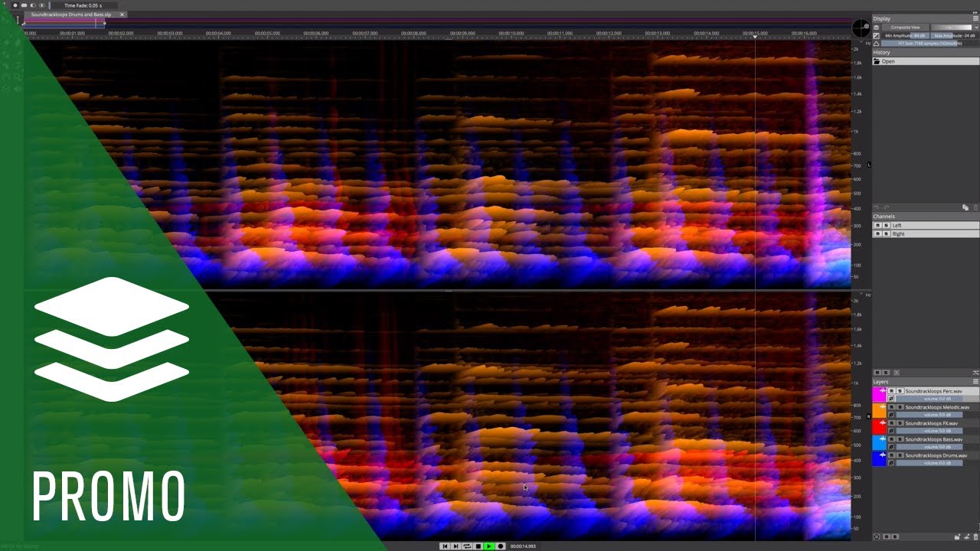
Task: Click the play button in transport bar
Action: 489,546
